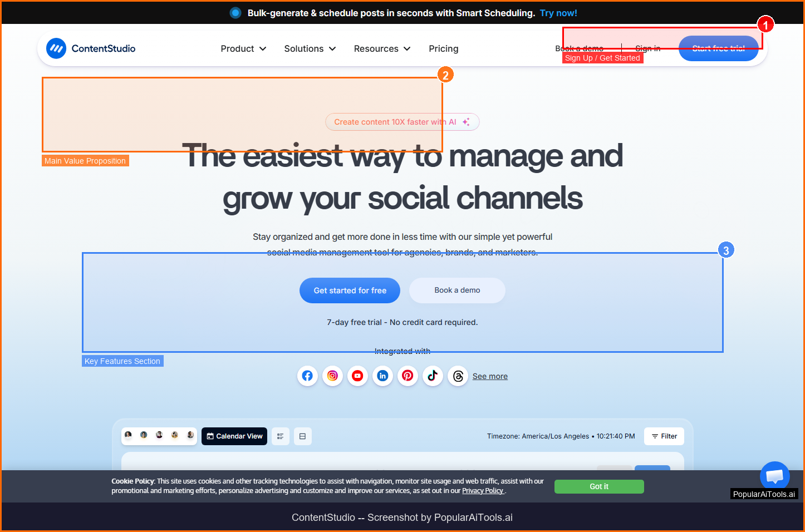Click the LinkedIn integration icon

pos(382,376)
